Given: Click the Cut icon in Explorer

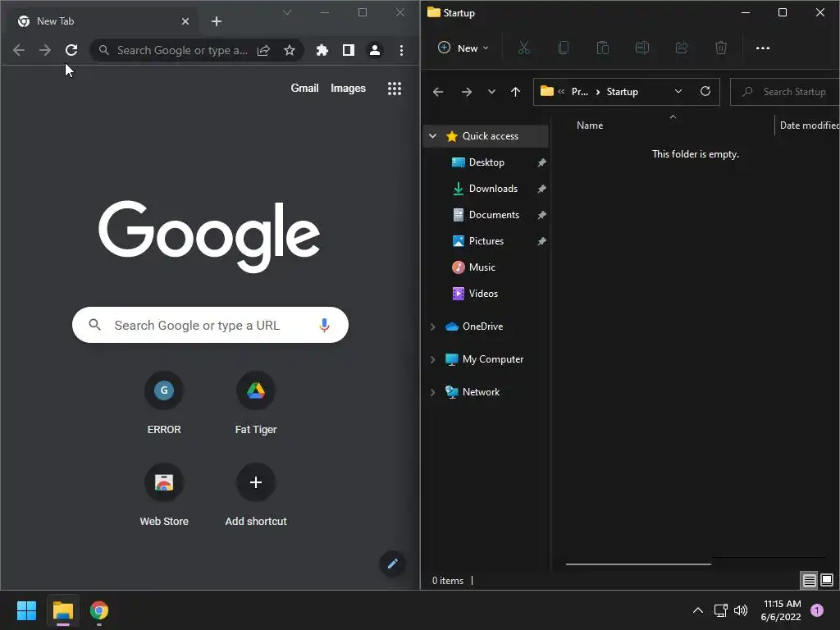Looking at the screenshot, I should pyautogui.click(x=524, y=48).
